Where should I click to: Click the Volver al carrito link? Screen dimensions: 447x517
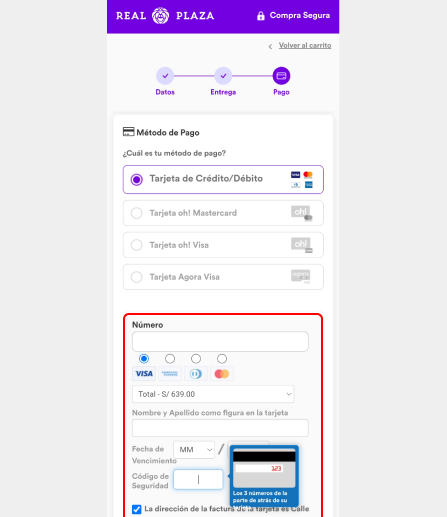[x=305, y=45]
